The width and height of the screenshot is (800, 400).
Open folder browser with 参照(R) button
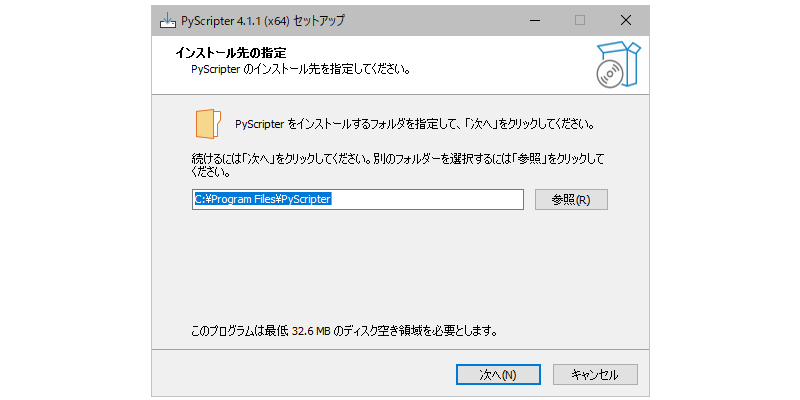point(571,199)
